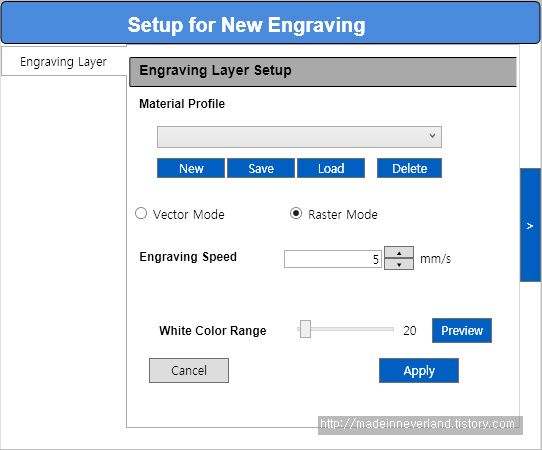Select Raster Mode radio button
Viewport: 542px width, 450px height.
296,214
